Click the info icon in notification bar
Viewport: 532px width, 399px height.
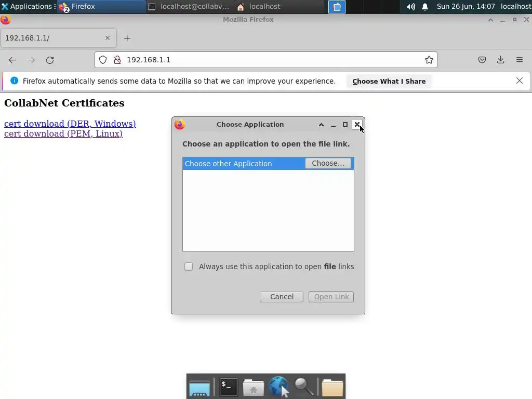point(14,81)
